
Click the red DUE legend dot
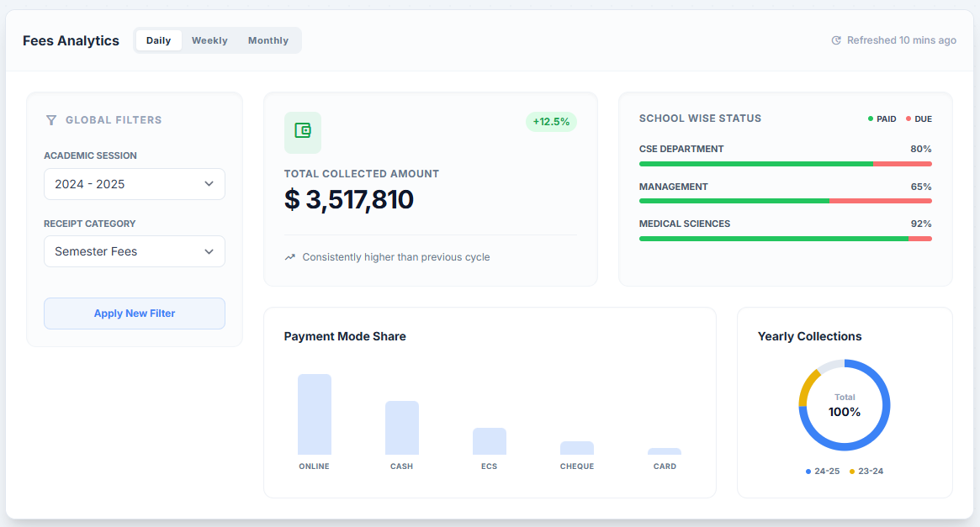click(x=908, y=119)
